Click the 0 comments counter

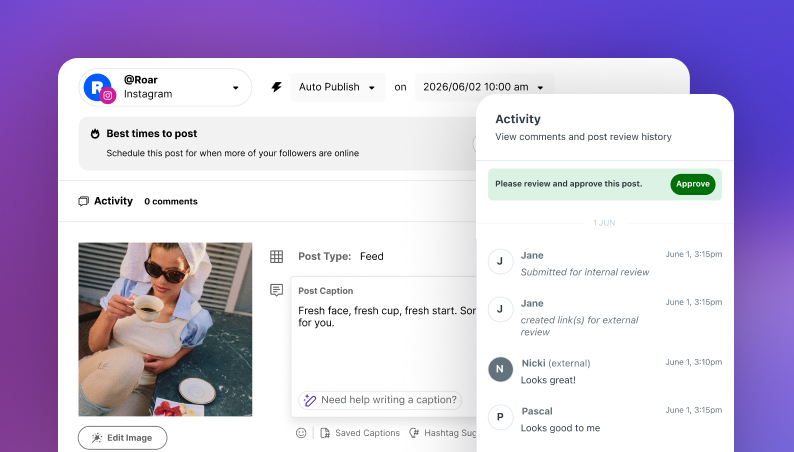171,201
